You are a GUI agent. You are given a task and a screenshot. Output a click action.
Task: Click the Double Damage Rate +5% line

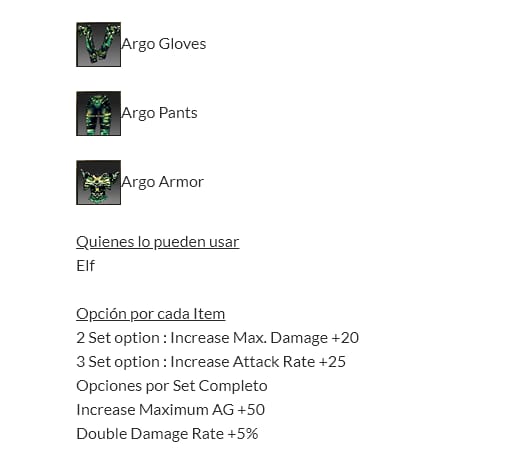pos(167,434)
